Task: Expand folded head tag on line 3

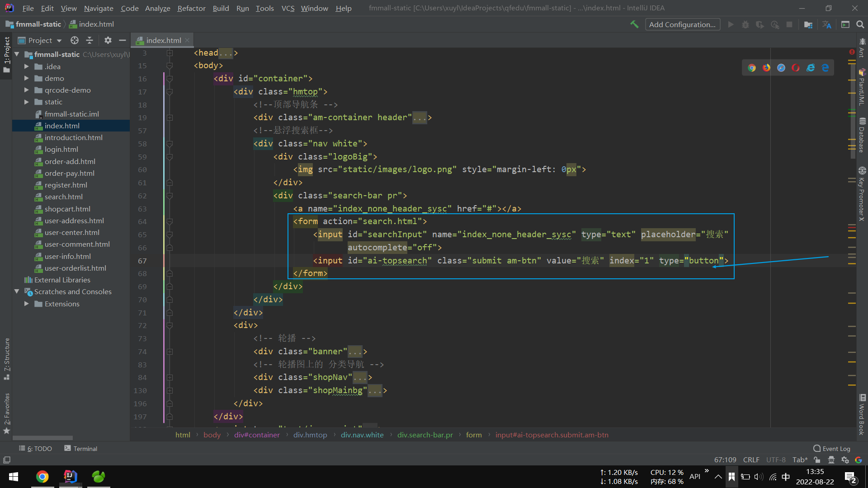Action: pyautogui.click(x=170, y=53)
